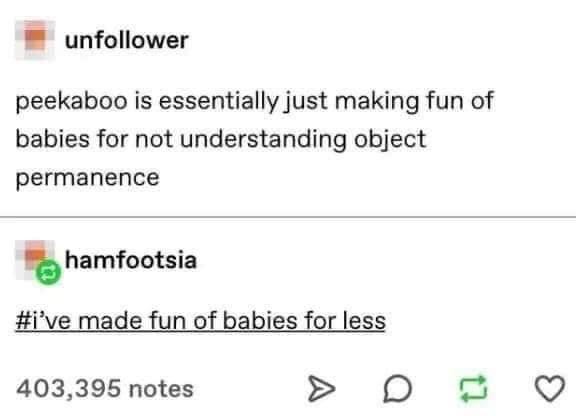The width and height of the screenshot is (576, 416).
Task: Click the paper plane share icon
Action: click(321, 388)
